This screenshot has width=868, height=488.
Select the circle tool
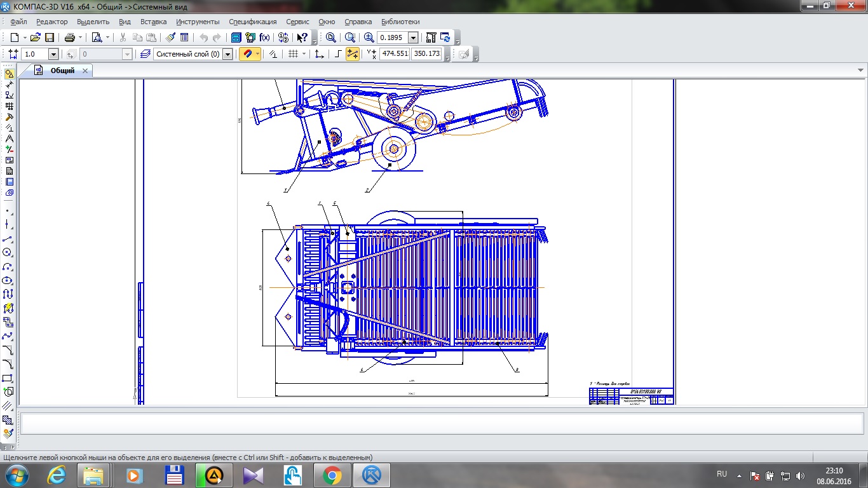[7, 252]
